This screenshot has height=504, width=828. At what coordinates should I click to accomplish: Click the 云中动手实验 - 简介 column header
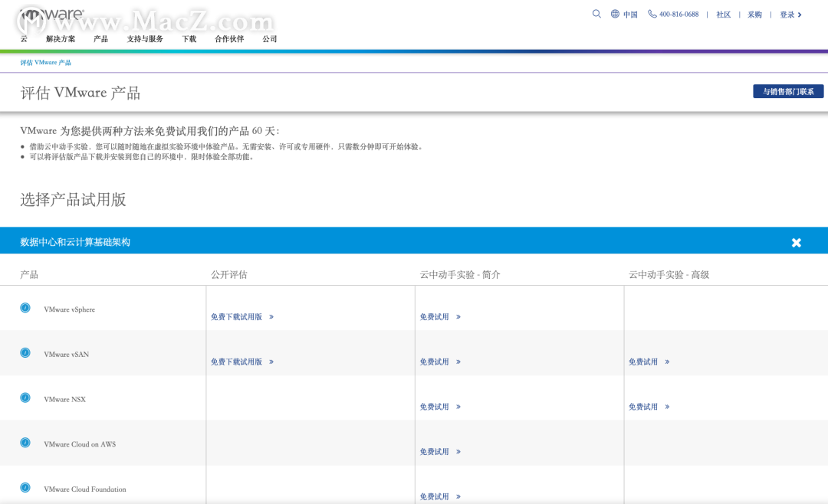(x=460, y=274)
